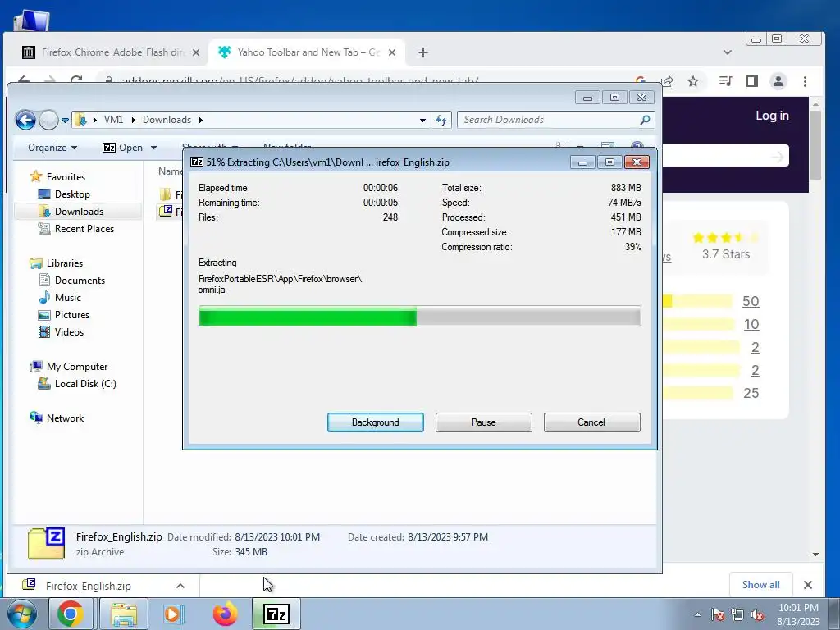Click the 25 one-star reviews link
Image resolution: width=840 pixels, height=630 pixels.
coord(751,393)
